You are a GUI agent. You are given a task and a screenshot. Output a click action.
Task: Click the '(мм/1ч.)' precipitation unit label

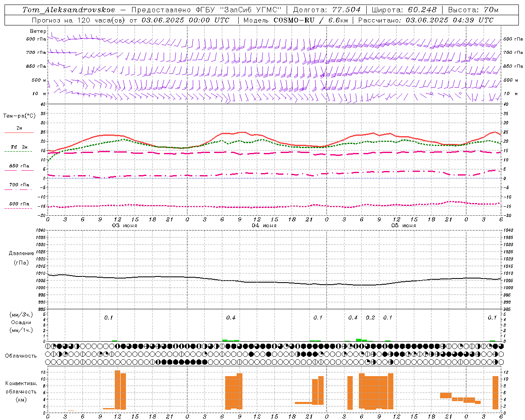(21, 330)
